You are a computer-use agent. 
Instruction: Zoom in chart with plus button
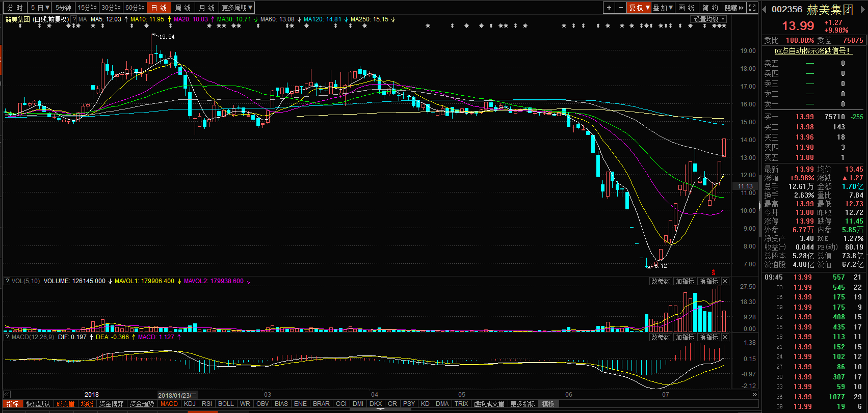(x=609, y=8)
